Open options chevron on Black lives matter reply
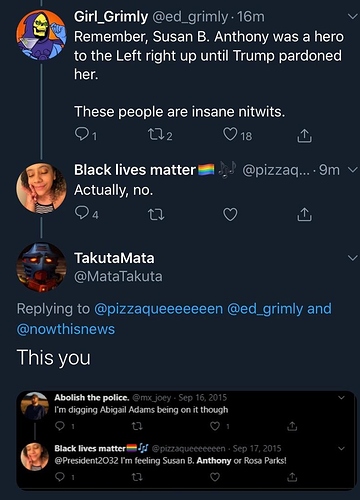The image size is (360, 500). click(x=352, y=170)
